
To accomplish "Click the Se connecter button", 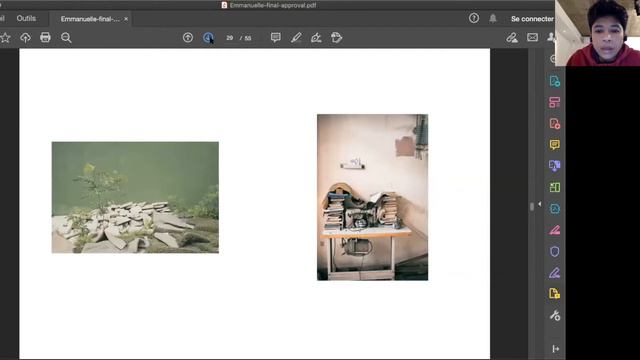I will click(x=532, y=19).
